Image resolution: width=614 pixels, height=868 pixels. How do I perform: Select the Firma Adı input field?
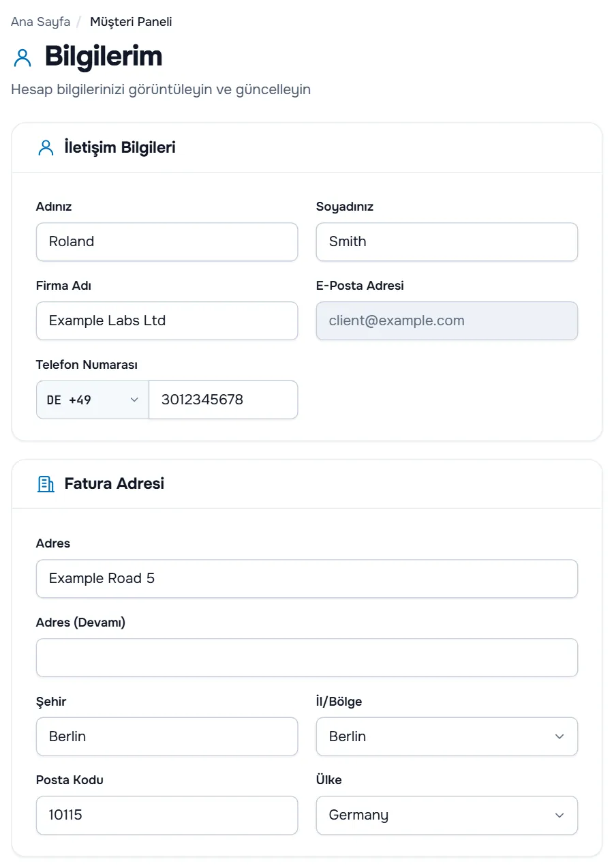[x=167, y=321]
